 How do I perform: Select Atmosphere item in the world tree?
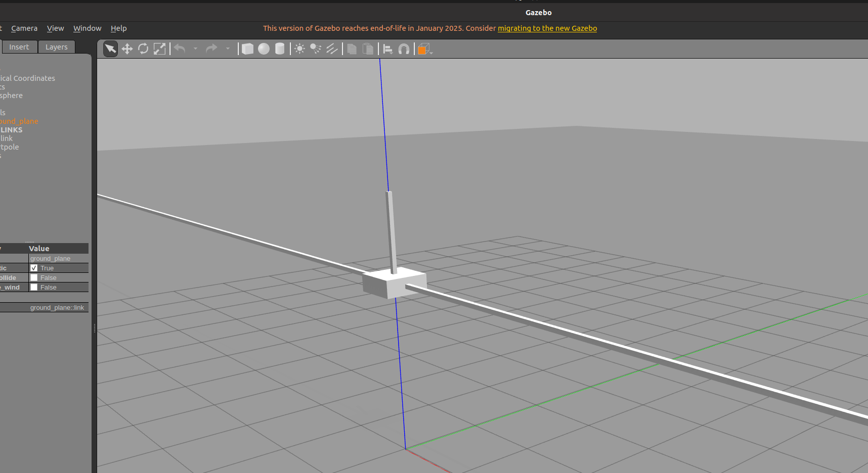(11, 96)
